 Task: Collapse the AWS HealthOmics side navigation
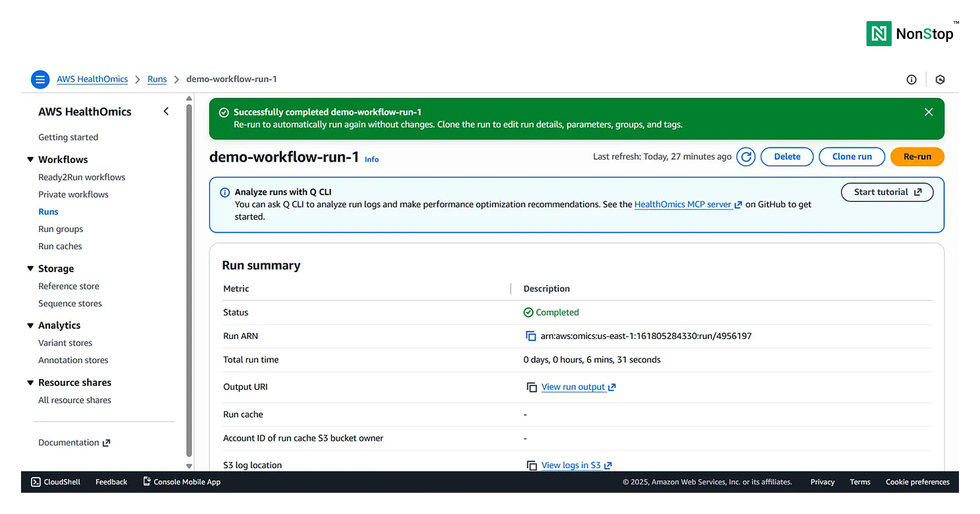pyautogui.click(x=166, y=111)
